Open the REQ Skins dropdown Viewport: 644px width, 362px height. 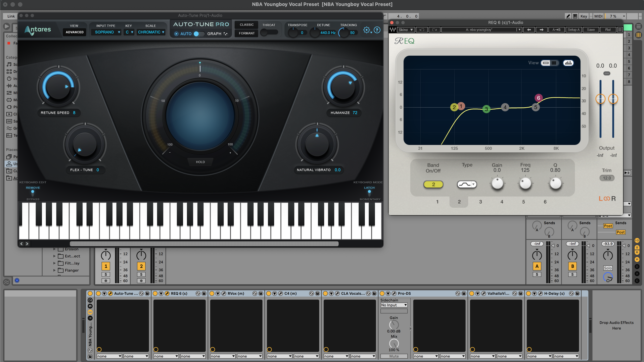click(x=406, y=29)
